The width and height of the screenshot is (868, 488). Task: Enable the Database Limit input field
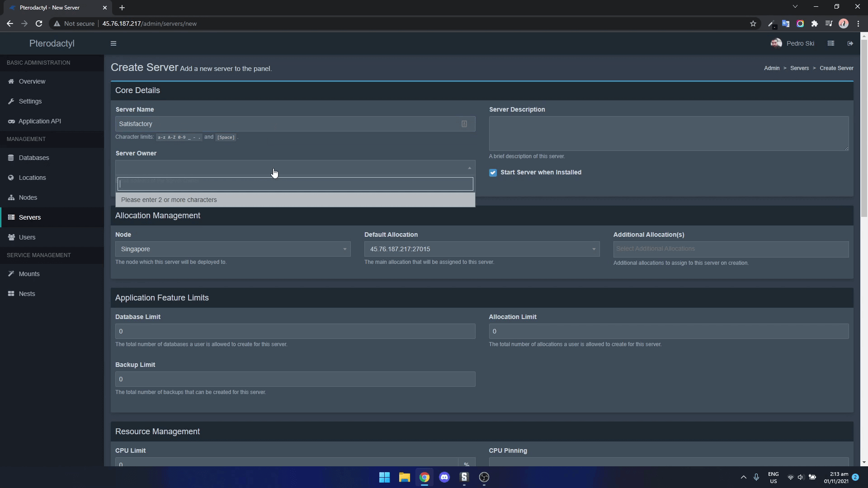click(295, 331)
